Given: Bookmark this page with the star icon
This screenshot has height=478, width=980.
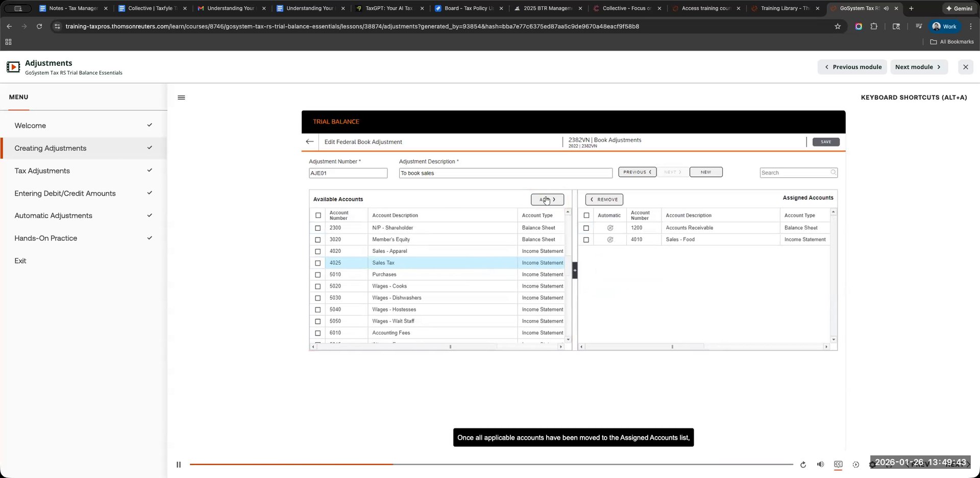Looking at the screenshot, I should [x=838, y=27].
